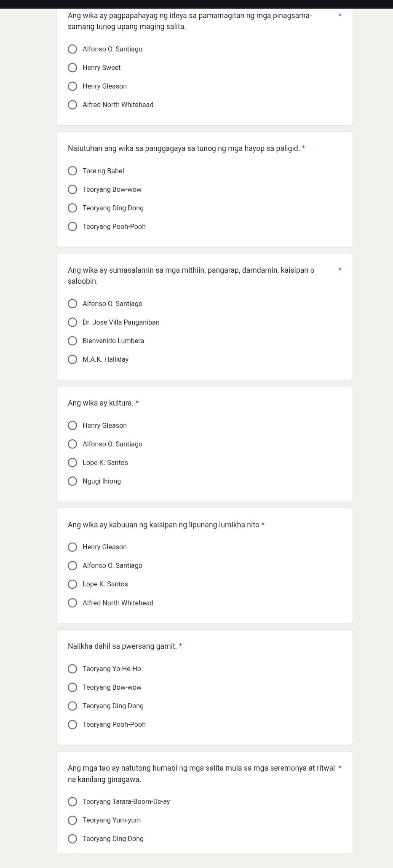Image resolution: width=393 pixels, height=868 pixels.
Task: Pick Dr. Jose Villa Panganiban option
Action: [x=72, y=322]
